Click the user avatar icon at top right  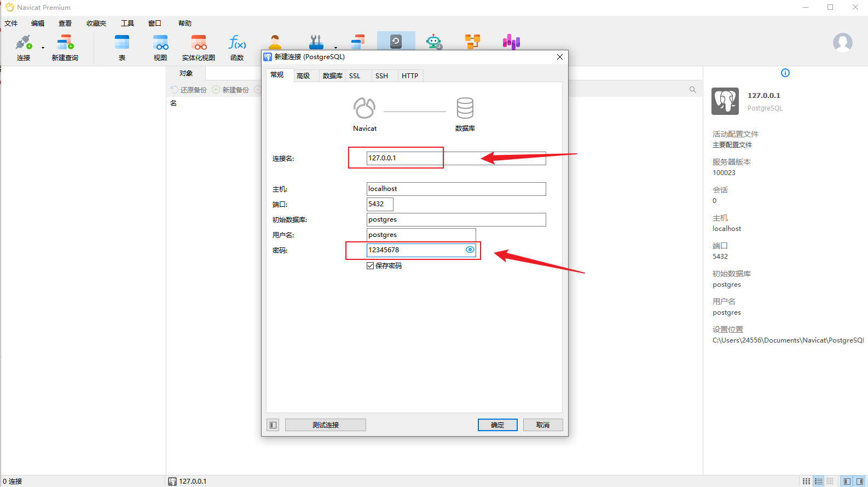click(x=842, y=42)
